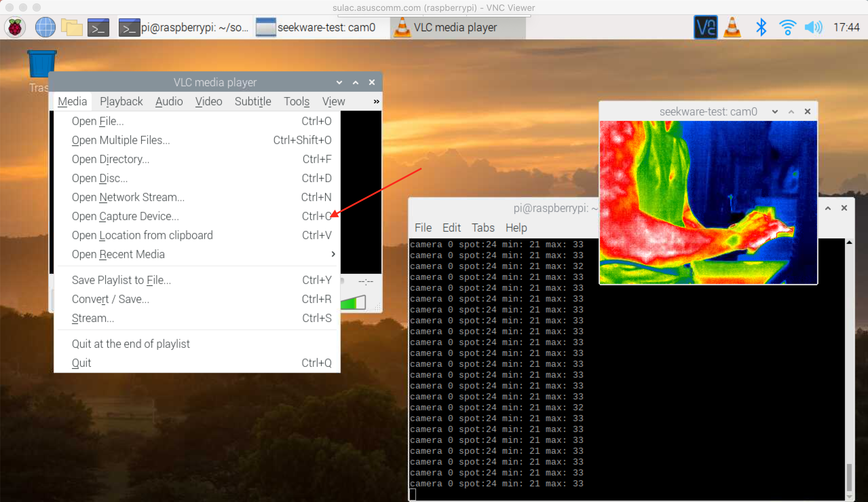868x502 pixels.
Task: Choose Quit from the Media menu
Action: pos(197,363)
